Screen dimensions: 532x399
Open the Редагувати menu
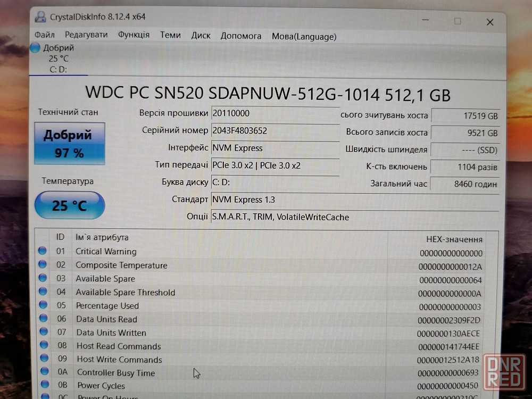[86, 35]
